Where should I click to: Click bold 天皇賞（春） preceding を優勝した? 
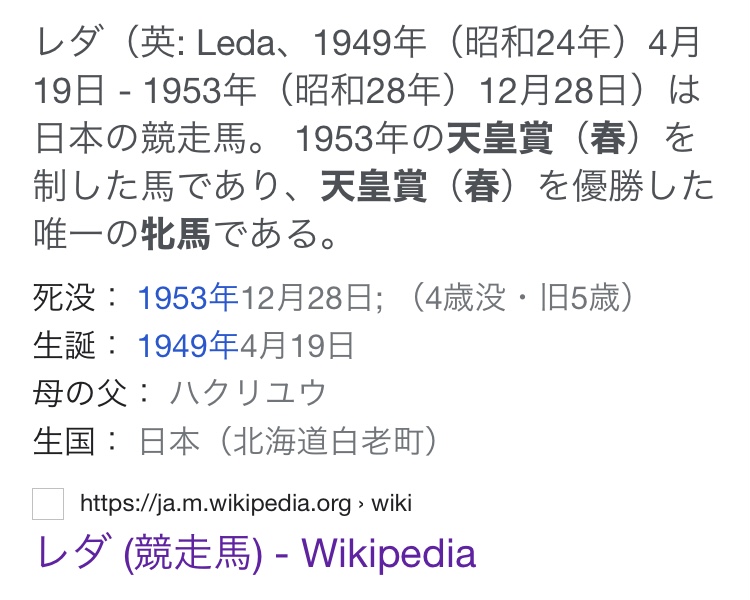[421, 186]
